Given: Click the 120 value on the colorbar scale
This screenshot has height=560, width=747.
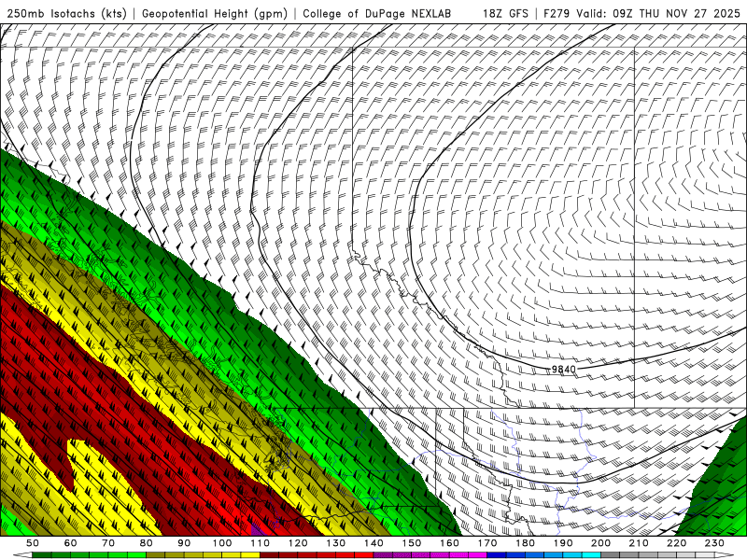Looking at the screenshot, I should pos(298,543).
